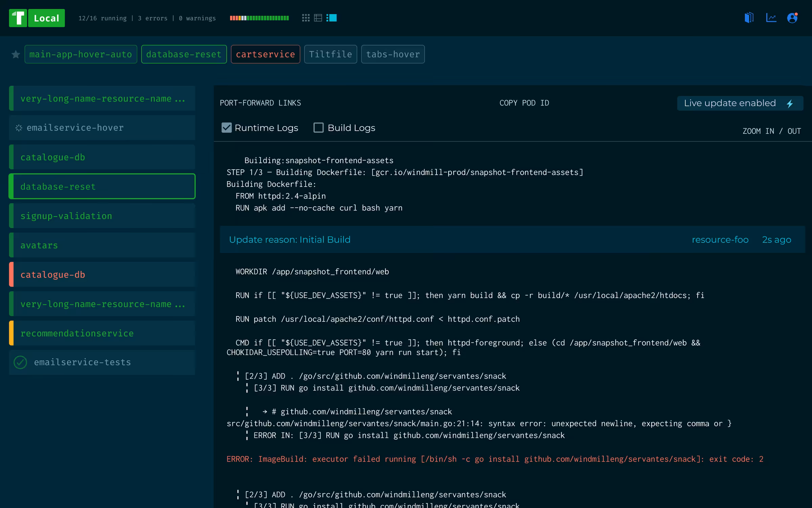The image size is (812, 508).
Task: Toggle the Runtime Logs checkbox
Action: (x=226, y=128)
